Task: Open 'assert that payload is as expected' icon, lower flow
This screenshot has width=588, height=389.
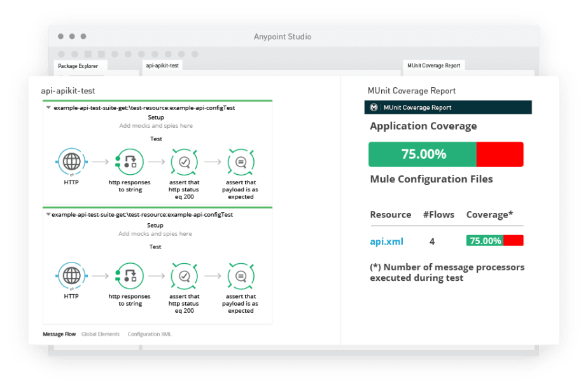Action: 241,276
